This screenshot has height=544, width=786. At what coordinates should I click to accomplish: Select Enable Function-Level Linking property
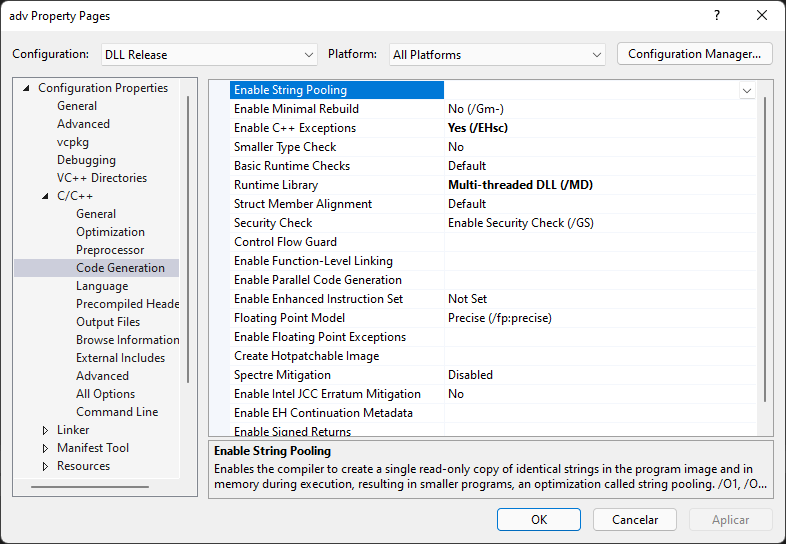click(313, 261)
